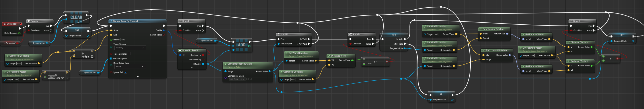Viewport: 644px width, 109px height.
Task: Browse to Component Class asset magnifier icon
Action: coord(251,79)
